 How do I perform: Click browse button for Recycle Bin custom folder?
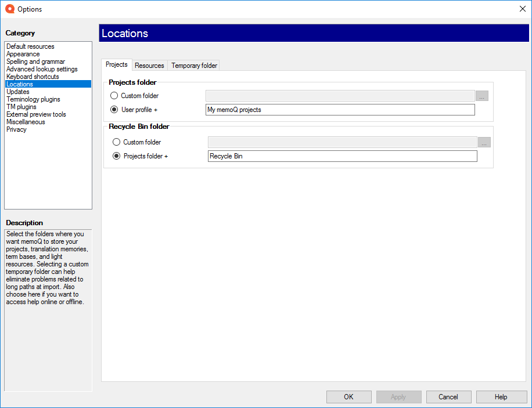[x=484, y=142]
